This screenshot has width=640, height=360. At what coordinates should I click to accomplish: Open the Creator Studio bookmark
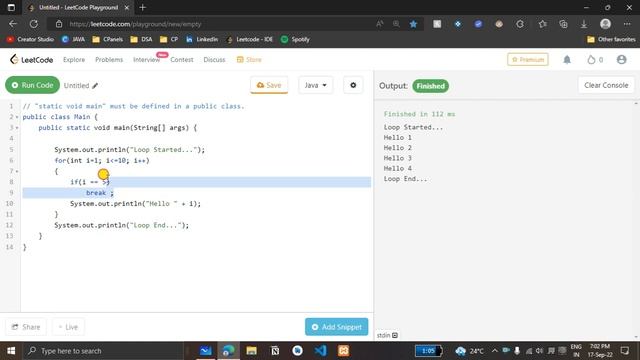[x=30, y=40]
